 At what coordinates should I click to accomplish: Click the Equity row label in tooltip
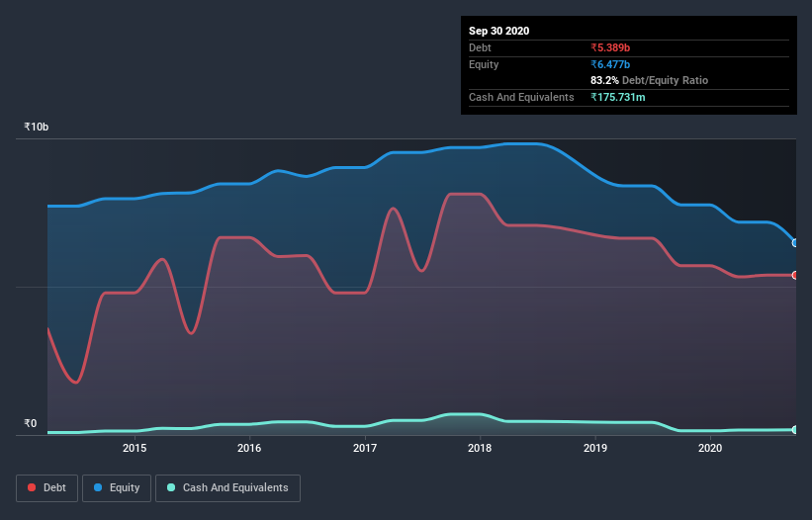click(x=484, y=64)
